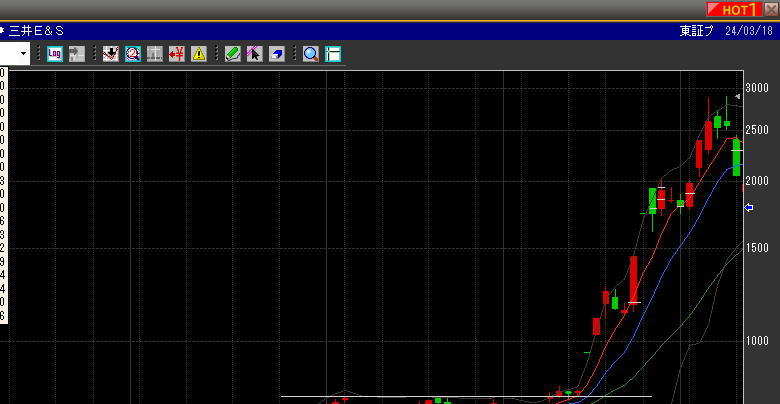
Task: Click the blue arrow marker on price axis
Action: click(749, 207)
